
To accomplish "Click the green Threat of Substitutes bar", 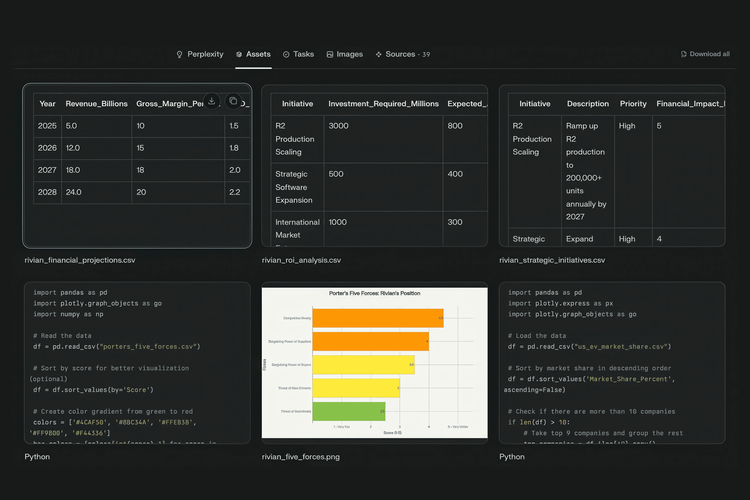I will click(349, 411).
